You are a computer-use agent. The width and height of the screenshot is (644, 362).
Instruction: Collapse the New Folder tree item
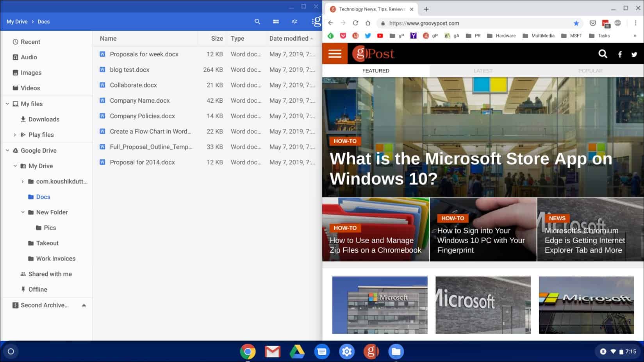point(23,212)
